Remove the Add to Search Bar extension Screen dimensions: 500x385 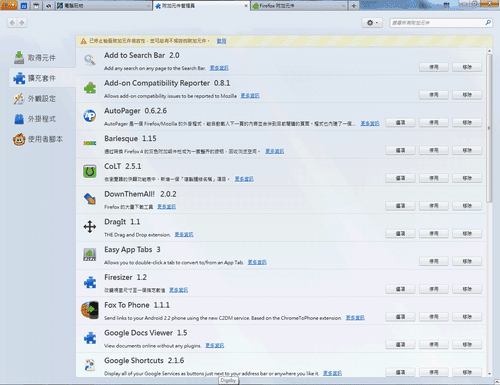(467, 67)
